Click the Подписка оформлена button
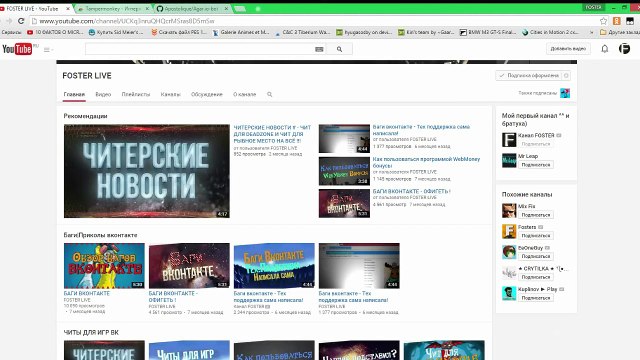 (x=529, y=76)
